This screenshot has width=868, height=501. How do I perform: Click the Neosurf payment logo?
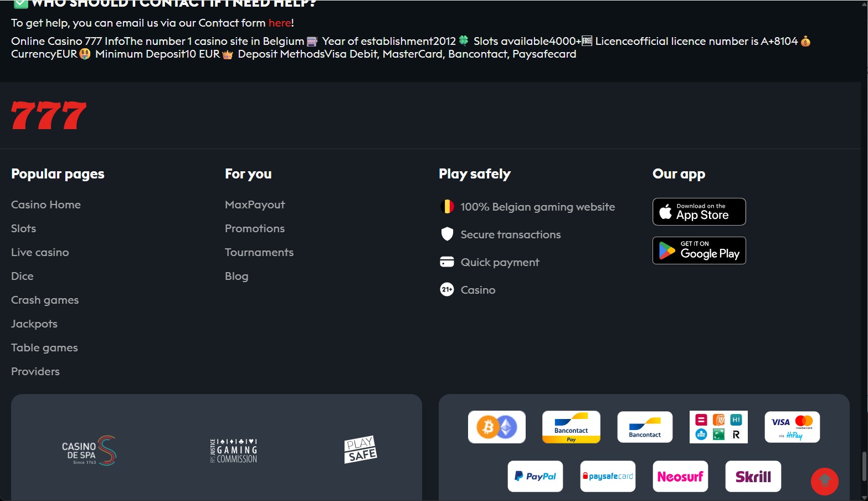tap(680, 476)
